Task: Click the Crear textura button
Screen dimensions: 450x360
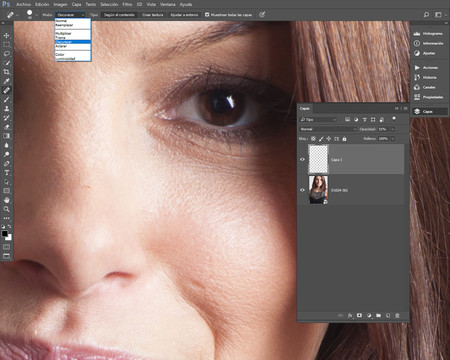Action: [x=153, y=15]
